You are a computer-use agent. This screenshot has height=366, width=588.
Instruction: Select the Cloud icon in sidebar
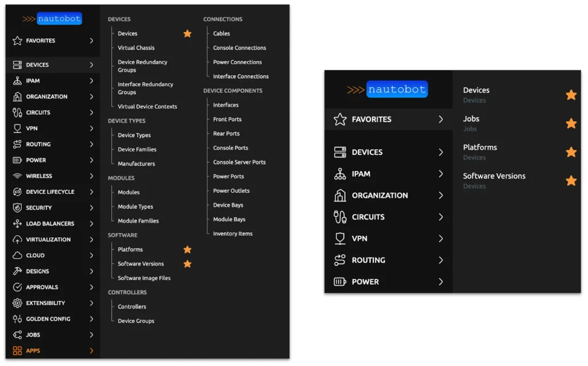pyautogui.click(x=17, y=255)
